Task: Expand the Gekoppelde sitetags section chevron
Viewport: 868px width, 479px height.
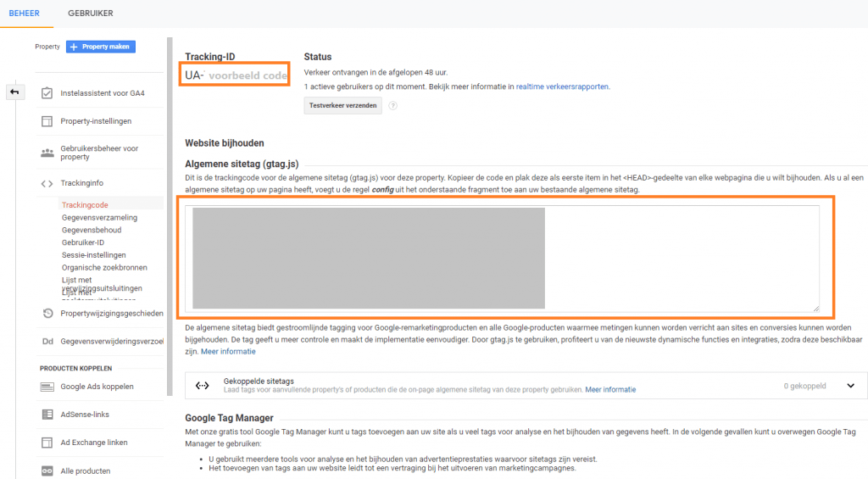Action: (851, 385)
